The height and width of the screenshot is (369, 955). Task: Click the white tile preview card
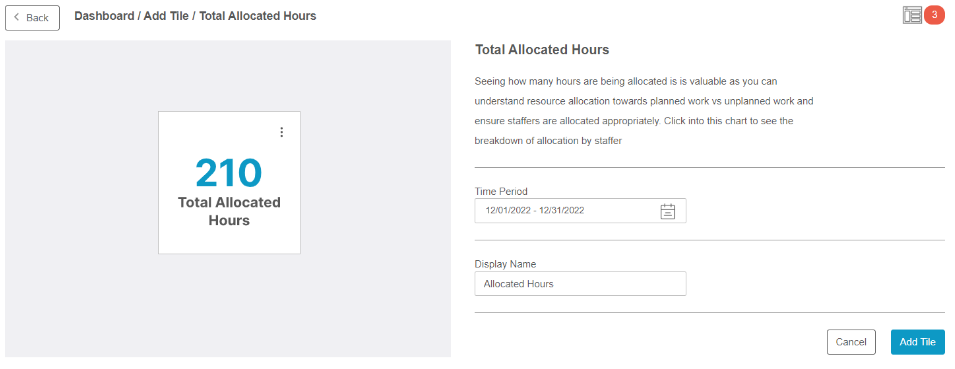pyautogui.click(x=229, y=183)
